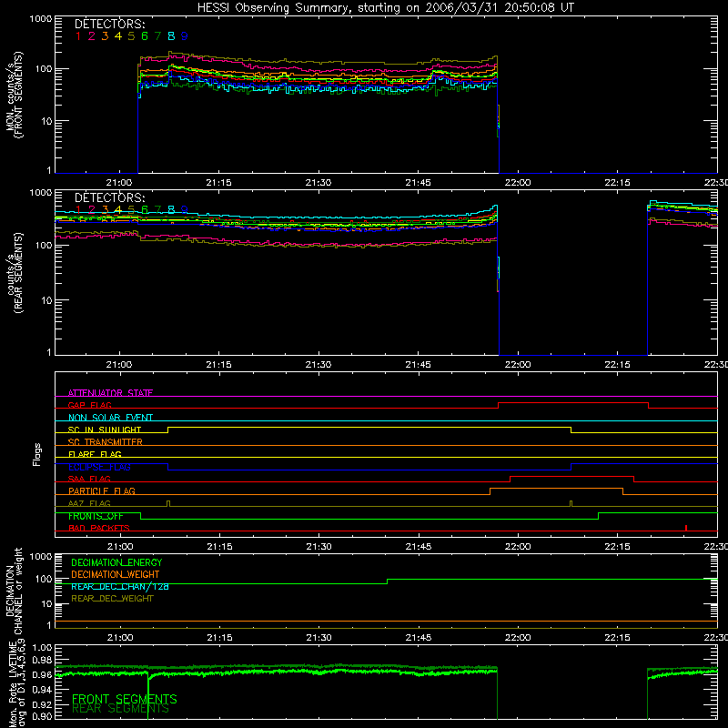Click the DECIMATION CHANNEL or weight axis title
The height and width of the screenshot is (728, 728).
tap(15, 591)
